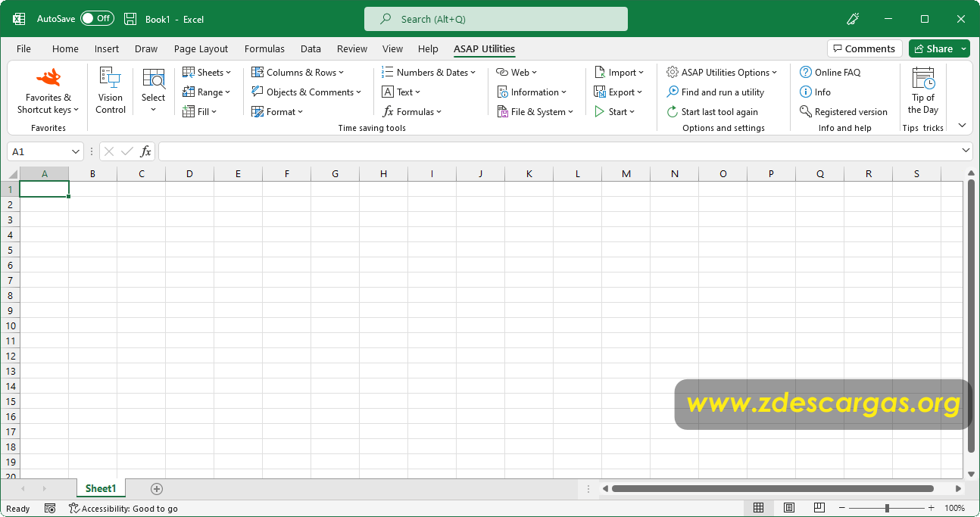Screen dimensions: 980x517
Task: Open the File tab
Action: pyautogui.click(x=24, y=49)
